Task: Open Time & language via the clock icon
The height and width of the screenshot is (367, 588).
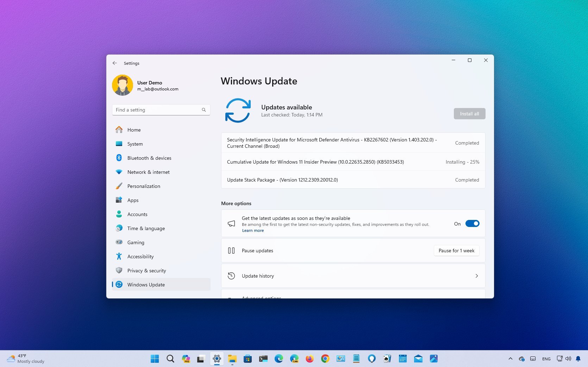Action: coord(119,228)
